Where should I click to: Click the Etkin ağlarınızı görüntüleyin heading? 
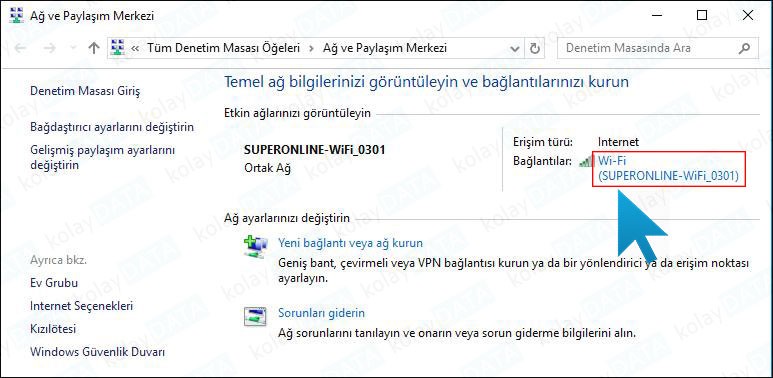(297, 113)
